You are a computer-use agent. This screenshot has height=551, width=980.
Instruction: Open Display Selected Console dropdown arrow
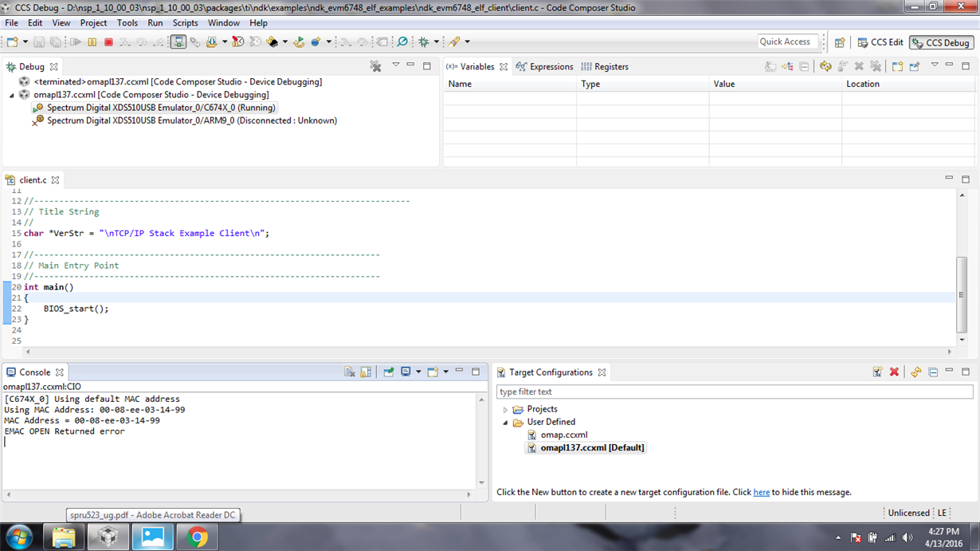click(x=418, y=372)
